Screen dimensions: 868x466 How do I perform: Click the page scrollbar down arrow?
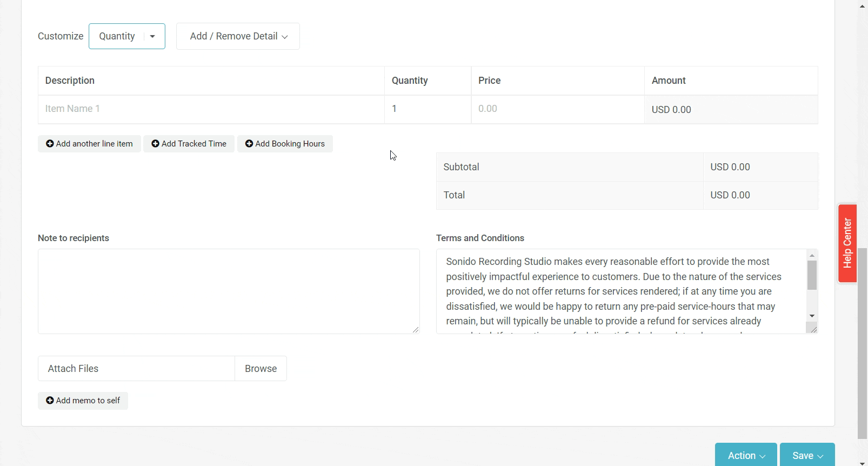point(862,463)
